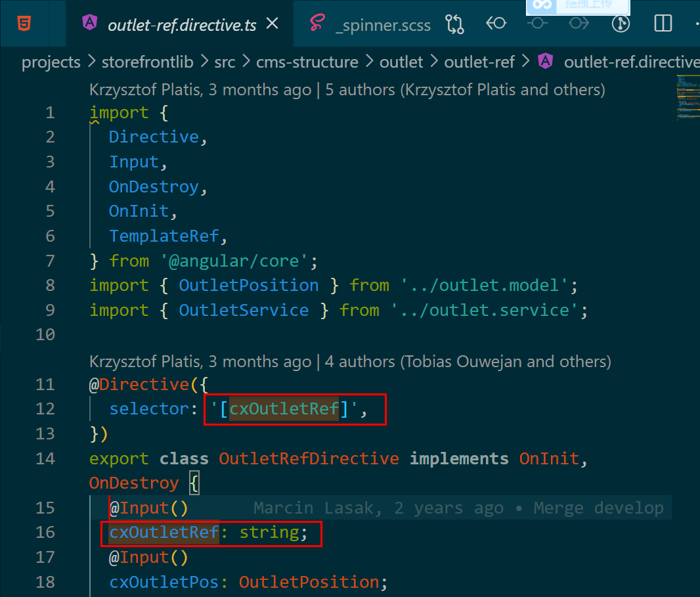This screenshot has width=700, height=597.
Task: Click class name 'OutletRefDirective'
Action: click(309, 459)
